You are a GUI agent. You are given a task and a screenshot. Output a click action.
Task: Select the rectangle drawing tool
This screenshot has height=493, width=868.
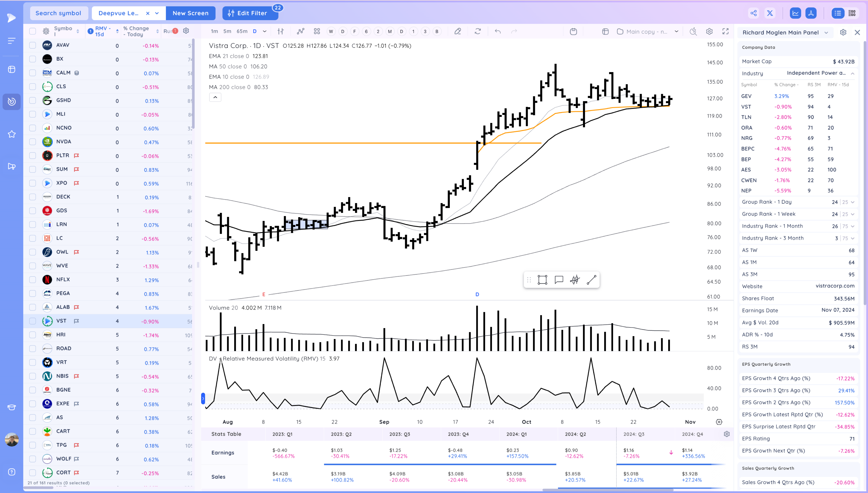(x=542, y=280)
